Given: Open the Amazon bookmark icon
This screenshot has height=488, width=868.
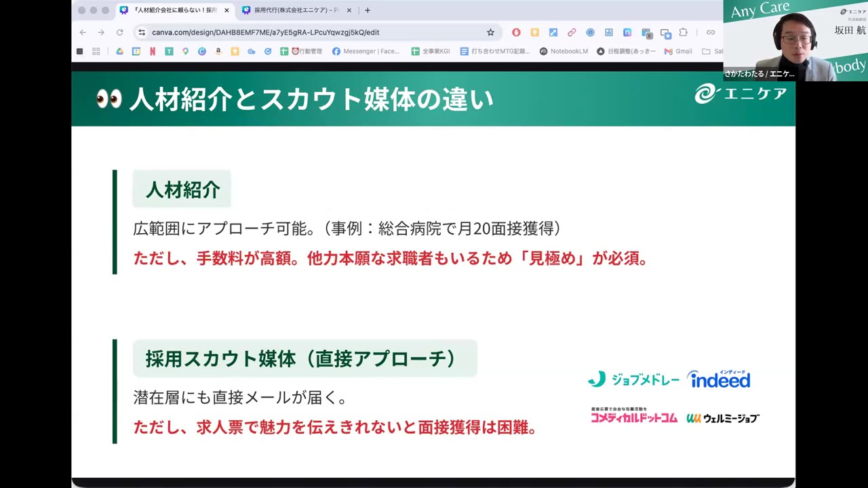Looking at the screenshot, I should tap(218, 51).
